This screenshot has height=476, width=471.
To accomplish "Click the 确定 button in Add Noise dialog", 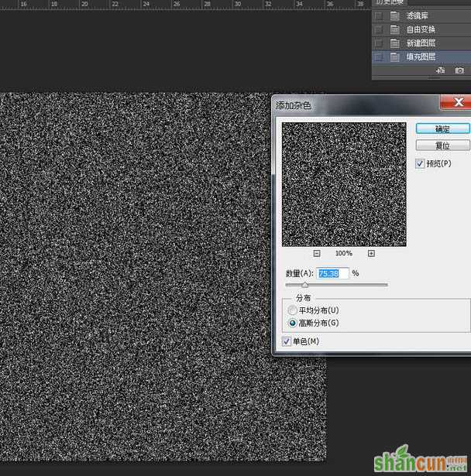I will pyautogui.click(x=443, y=129).
